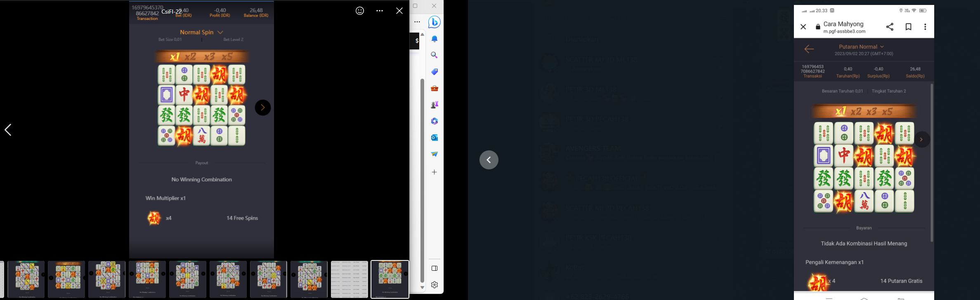The image size is (980, 300).
Task: Click the plus icon to customize the Edge sidebar
Action: (435, 172)
